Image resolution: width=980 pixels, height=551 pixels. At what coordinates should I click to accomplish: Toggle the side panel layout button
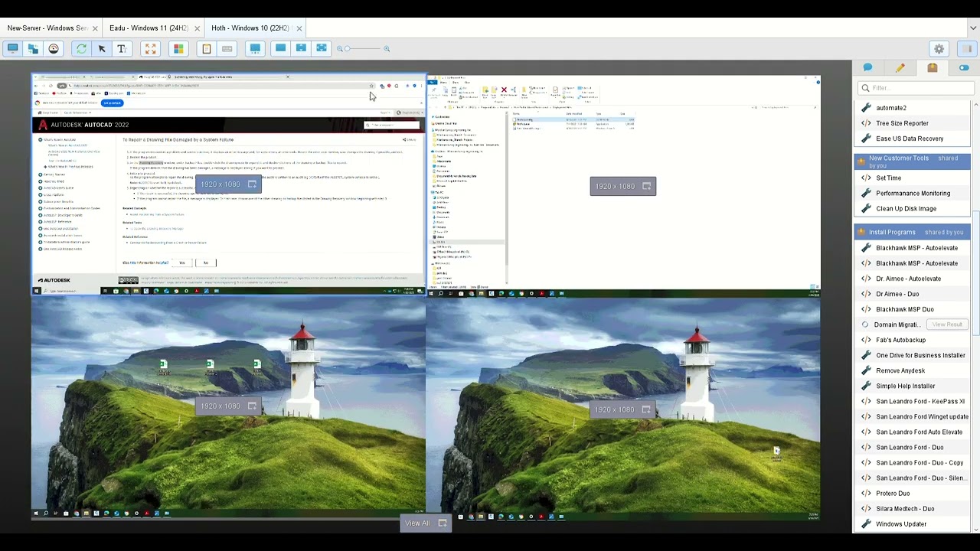click(x=969, y=48)
